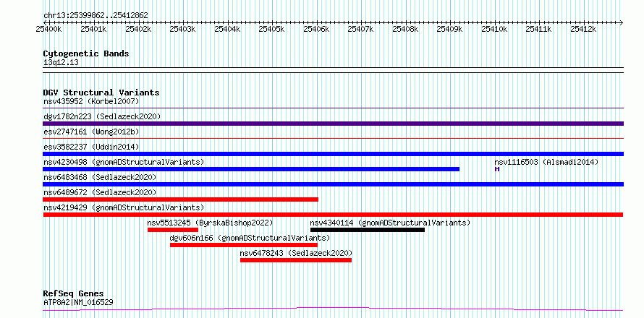Click the nsv4219429 (gnomADStructuralVariants) label
Viewport: 644px width, 318px height.
click(124, 207)
